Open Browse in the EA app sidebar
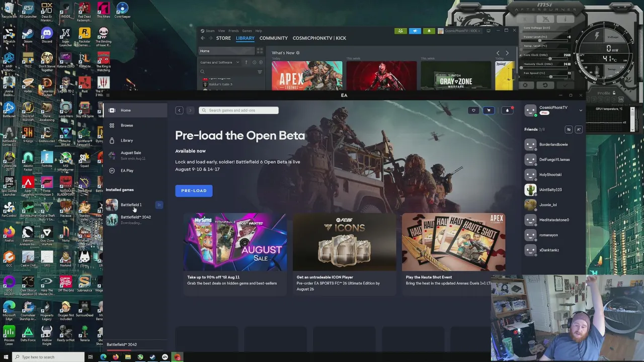Screen dimensions: 644x362 pyautogui.click(x=135, y=125)
